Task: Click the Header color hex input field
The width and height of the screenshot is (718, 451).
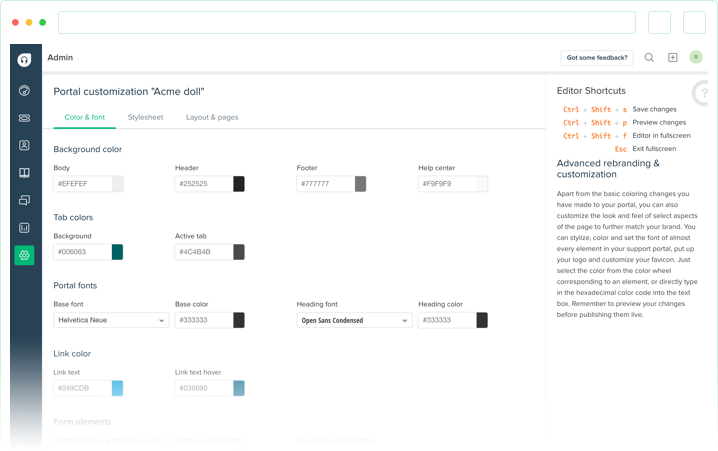Action: (x=203, y=184)
